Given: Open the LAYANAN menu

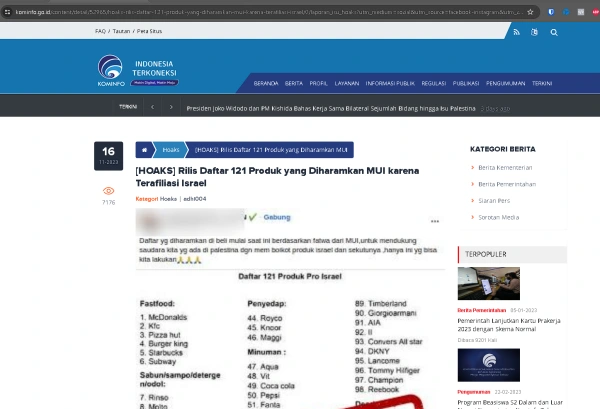Looking at the screenshot, I should click(347, 83).
